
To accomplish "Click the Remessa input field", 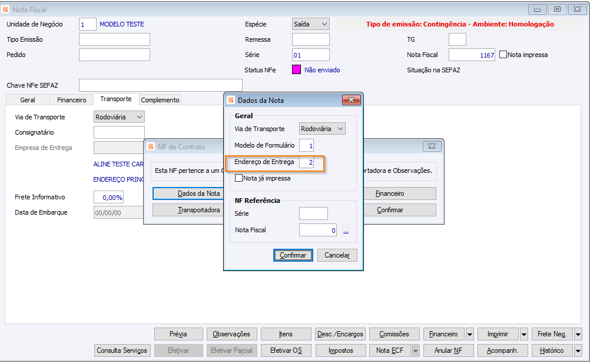I will pos(311,39).
